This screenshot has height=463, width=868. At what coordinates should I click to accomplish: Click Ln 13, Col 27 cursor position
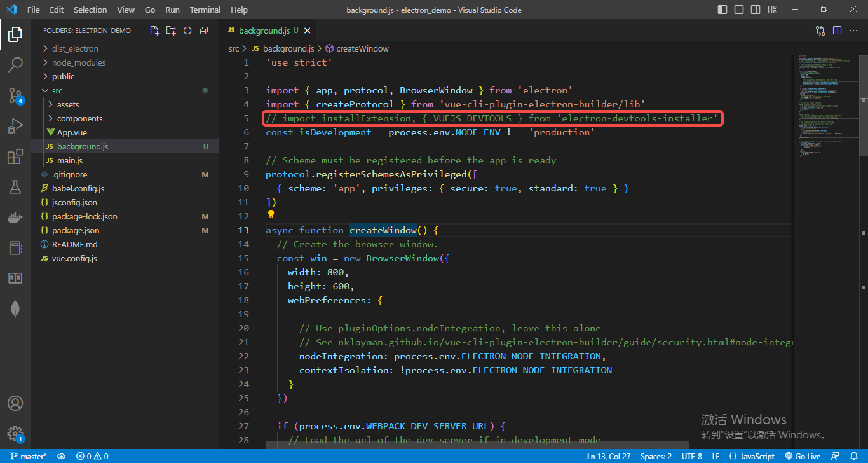tap(609, 456)
